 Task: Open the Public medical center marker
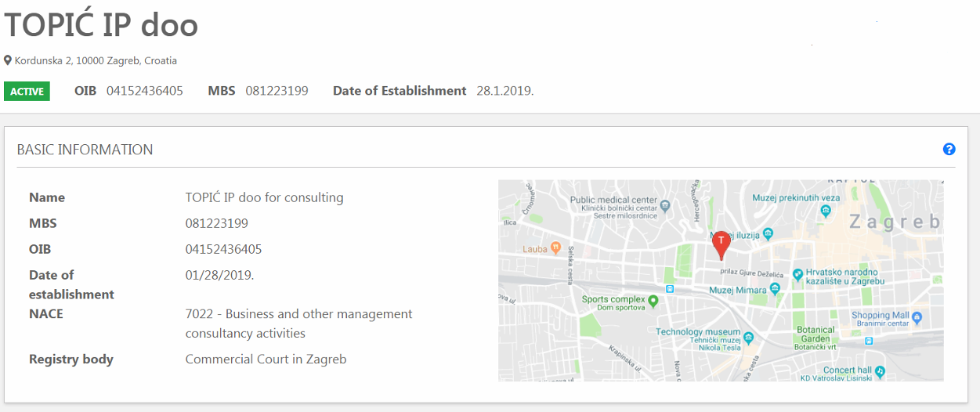pyautogui.click(x=665, y=205)
